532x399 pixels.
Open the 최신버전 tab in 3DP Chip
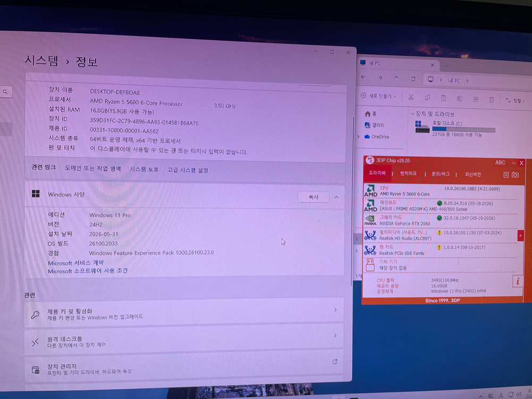coord(473,174)
